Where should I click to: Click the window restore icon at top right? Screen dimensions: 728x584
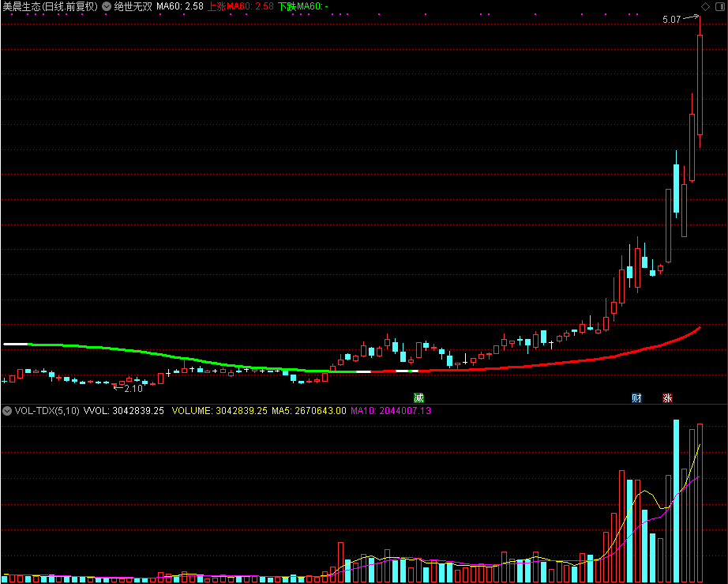point(719,6)
